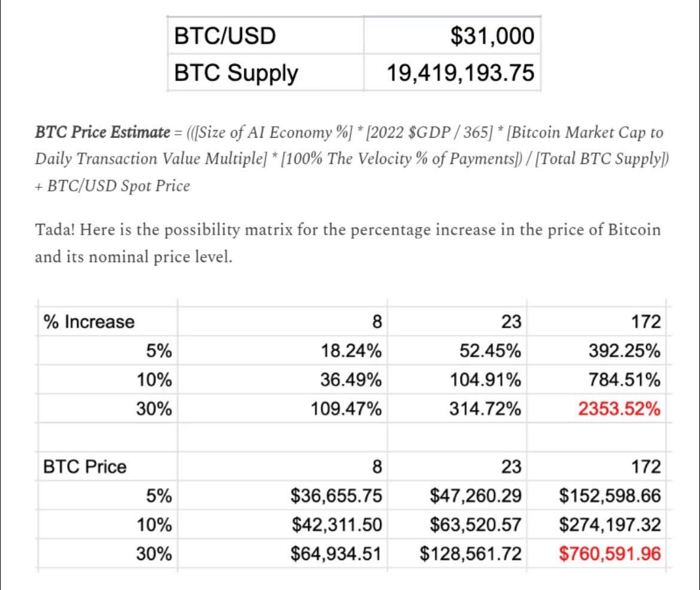Click the $47,260.29 price cell
Image resolution: width=700 pixels, height=590 pixels.
pos(476,496)
